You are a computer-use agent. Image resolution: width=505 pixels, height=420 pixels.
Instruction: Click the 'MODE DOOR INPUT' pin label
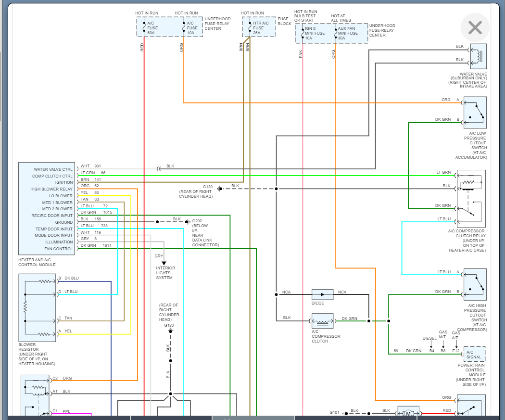[x=54, y=235]
